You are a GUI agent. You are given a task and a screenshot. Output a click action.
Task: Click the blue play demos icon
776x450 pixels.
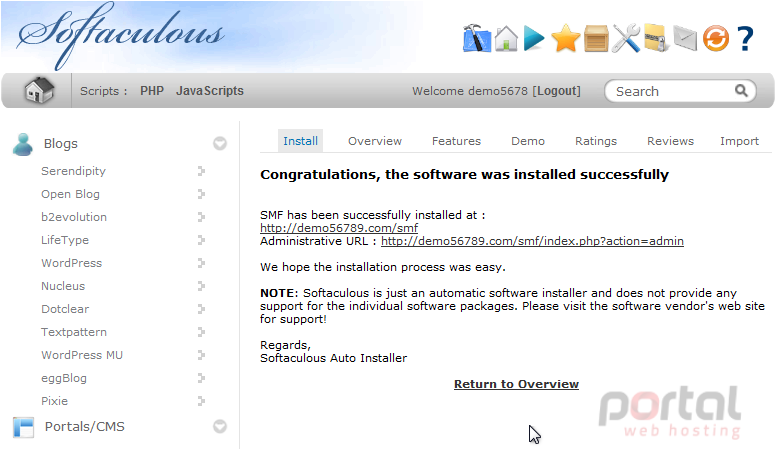534,38
